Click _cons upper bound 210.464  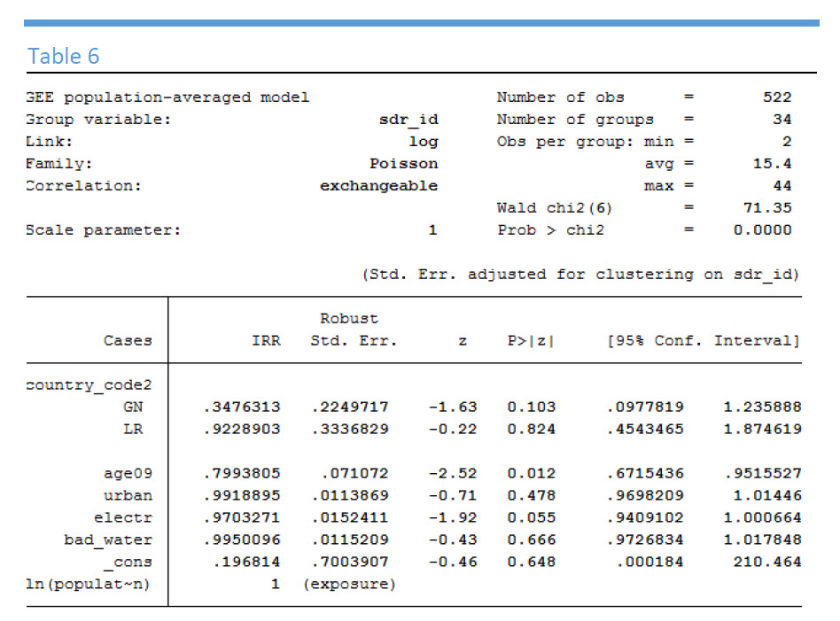tap(767, 562)
